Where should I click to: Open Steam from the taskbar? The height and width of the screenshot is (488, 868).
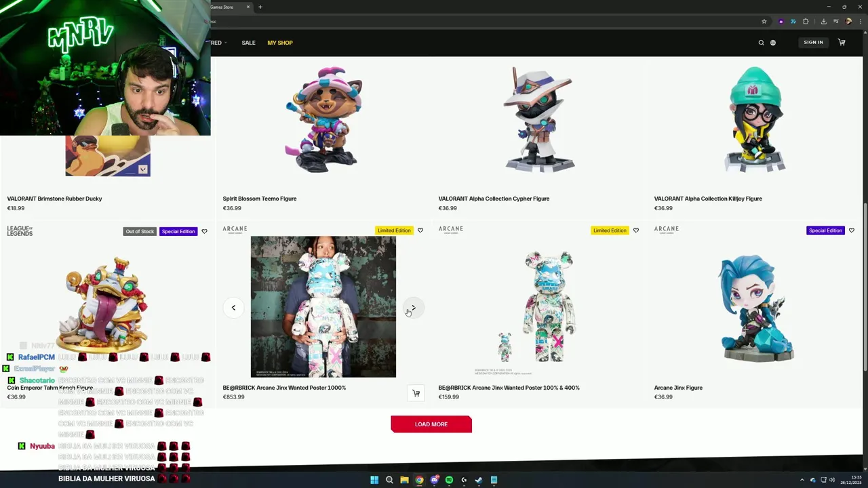[x=479, y=480]
